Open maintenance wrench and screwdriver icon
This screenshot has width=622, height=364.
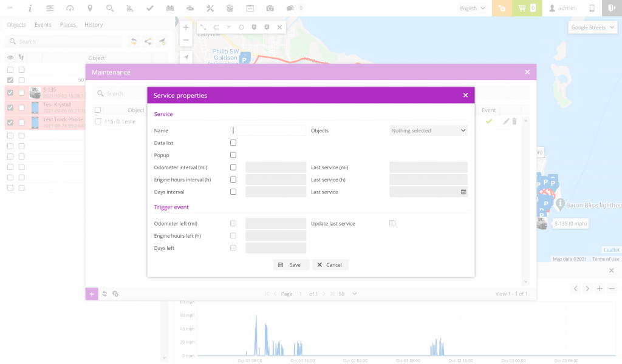pos(210,8)
